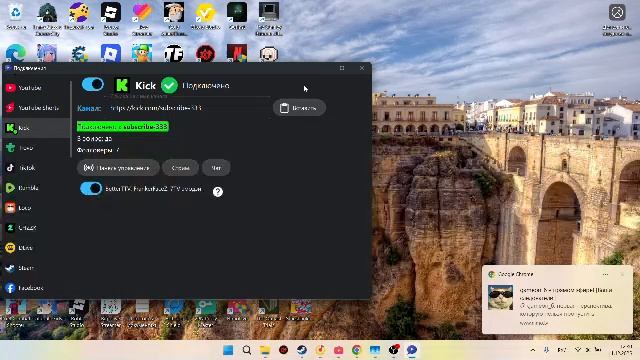Open taskbar Search magnifier
The height and width of the screenshot is (360, 640).
click(x=247, y=350)
